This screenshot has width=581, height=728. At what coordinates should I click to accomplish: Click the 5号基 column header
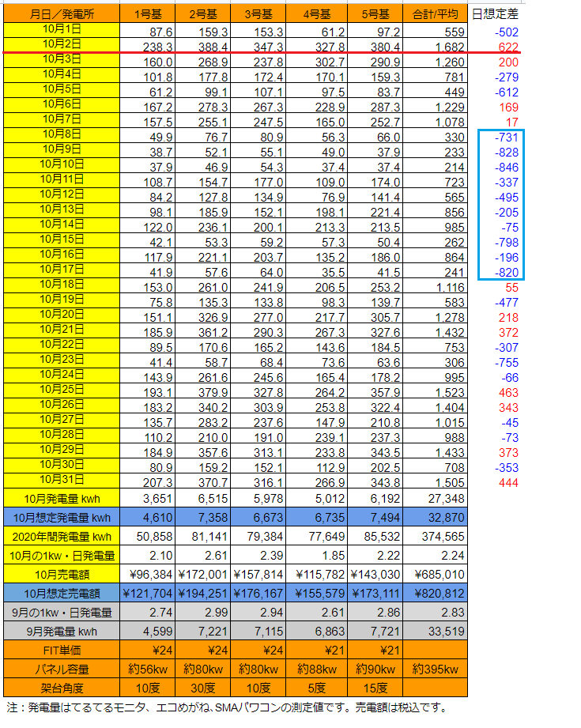(x=375, y=14)
